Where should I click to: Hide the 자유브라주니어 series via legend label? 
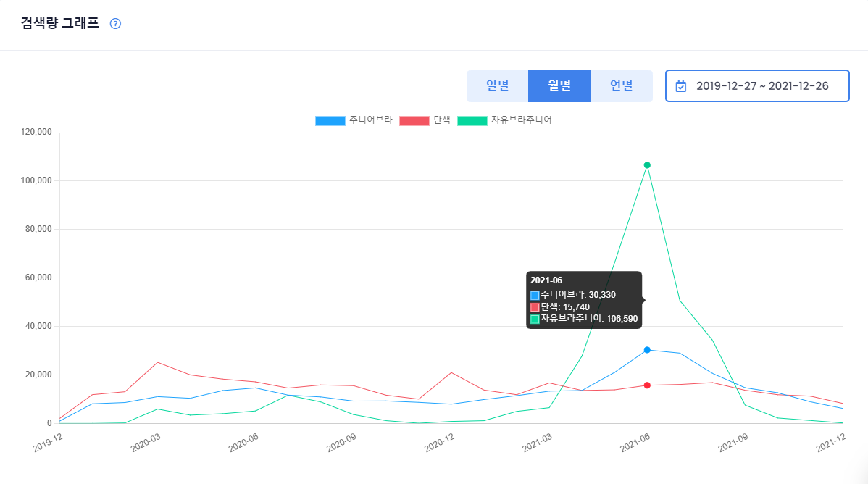coord(522,120)
